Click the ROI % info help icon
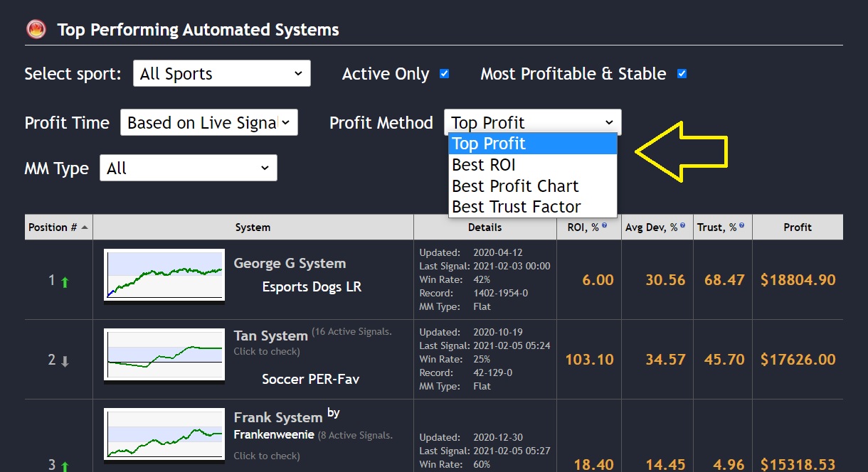This screenshot has width=868, height=472. 605,225
